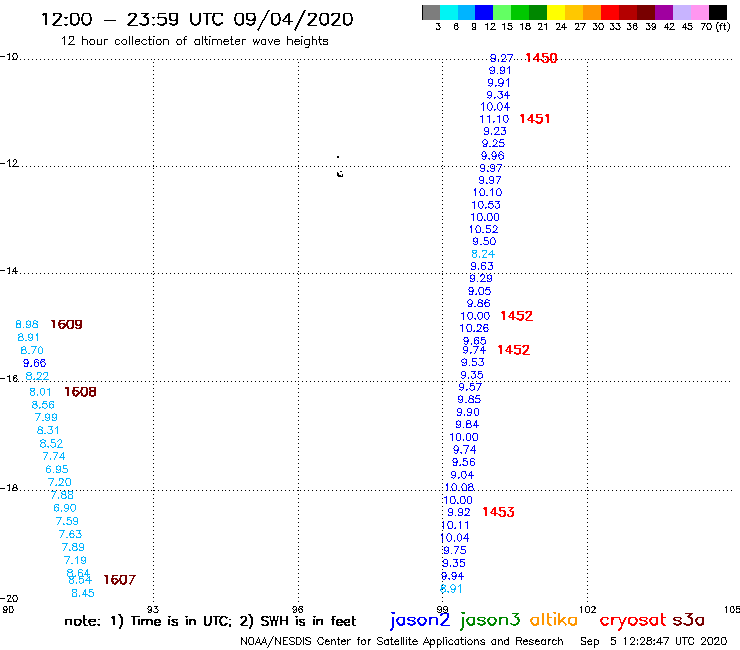Click the 8.01 value beside 1608
Viewport: 740px width, 650px height.
coord(40,392)
